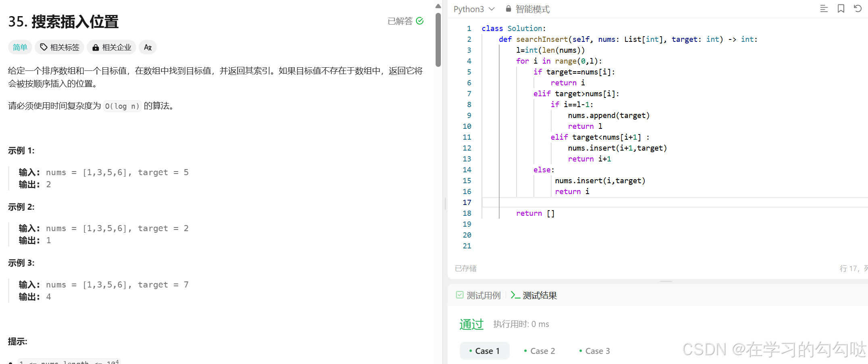Select the 简单 difficulty badge
The width and height of the screenshot is (868, 364).
[20, 47]
